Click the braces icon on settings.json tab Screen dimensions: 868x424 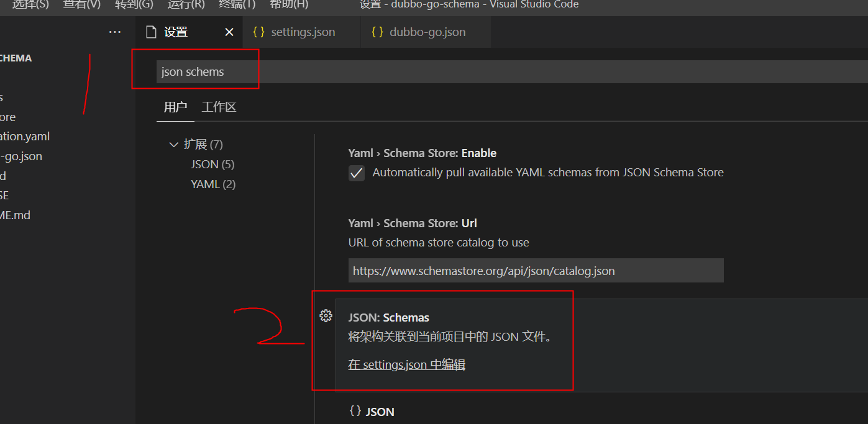click(259, 32)
